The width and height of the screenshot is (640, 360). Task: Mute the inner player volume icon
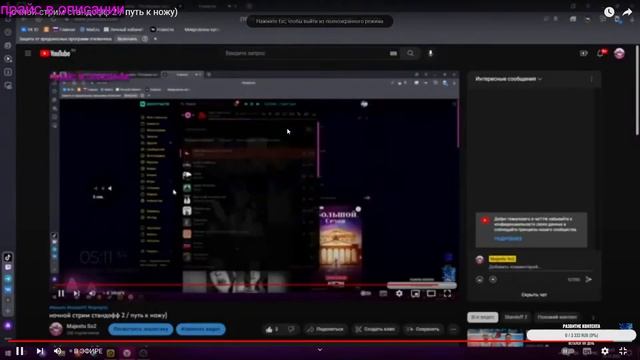coord(92,293)
